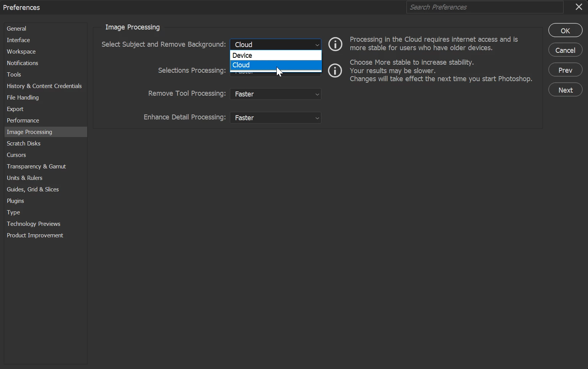Click text 'Choose More stable to increase stability.'

pyautogui.click(x=412, y=62)
